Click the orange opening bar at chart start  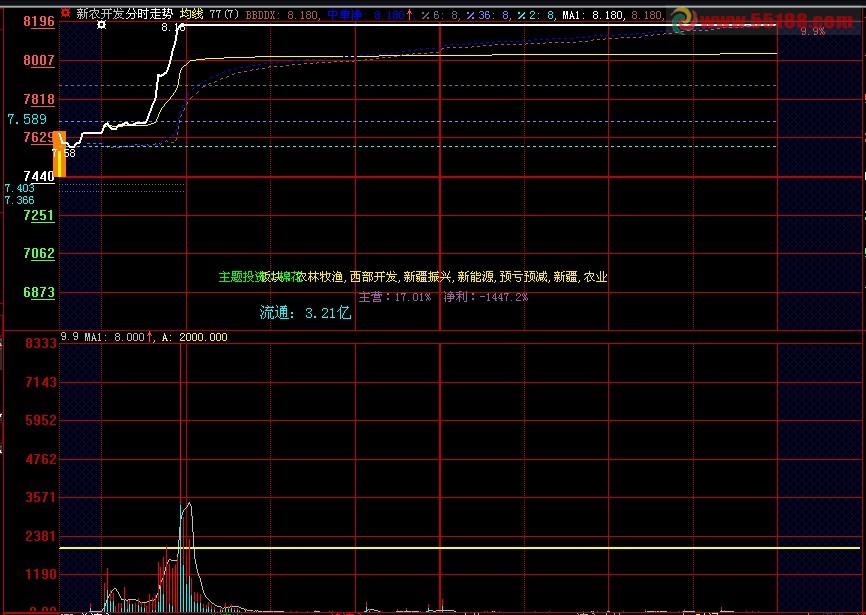[59, 153]
